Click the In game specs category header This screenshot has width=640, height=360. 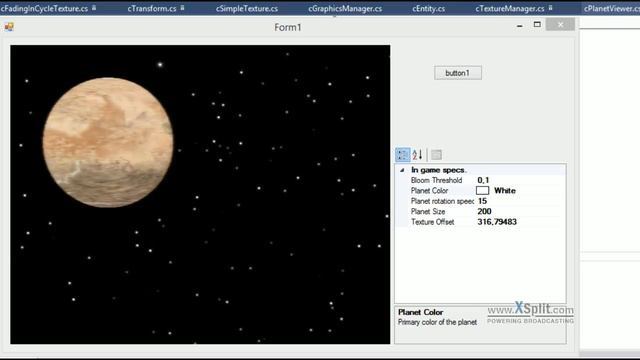point(439,170)
